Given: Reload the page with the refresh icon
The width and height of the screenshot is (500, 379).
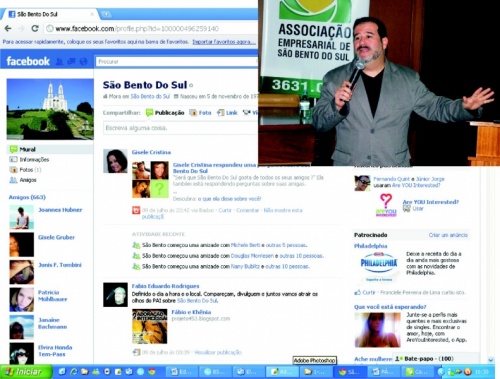Looking at the screenshot, I should 35,29.
